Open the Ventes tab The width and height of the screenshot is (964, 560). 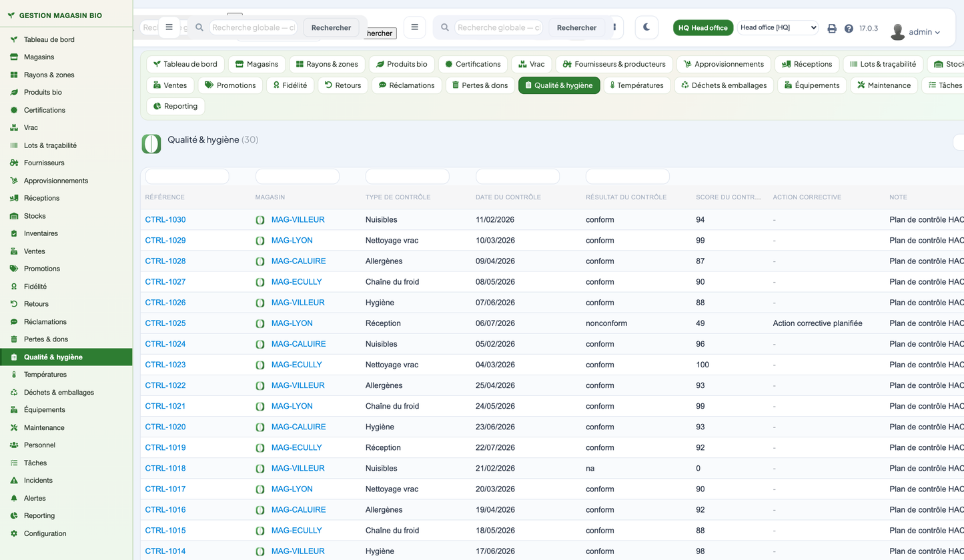click(x=170, y=85)
